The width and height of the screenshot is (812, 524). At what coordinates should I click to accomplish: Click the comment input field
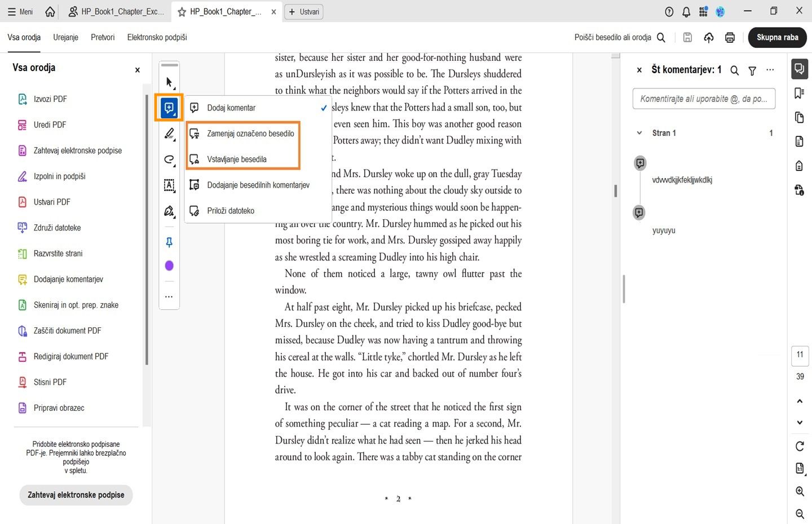tap(704, 99)
